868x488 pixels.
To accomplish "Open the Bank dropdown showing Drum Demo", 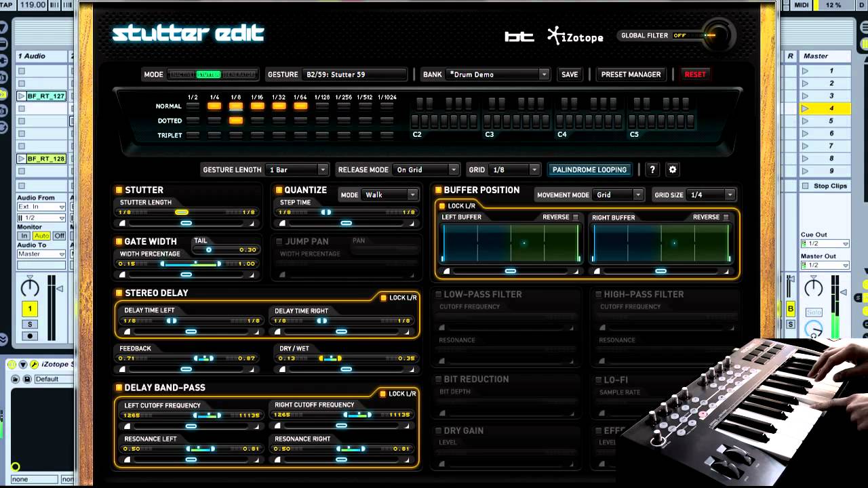I will (x=498, y=75).
